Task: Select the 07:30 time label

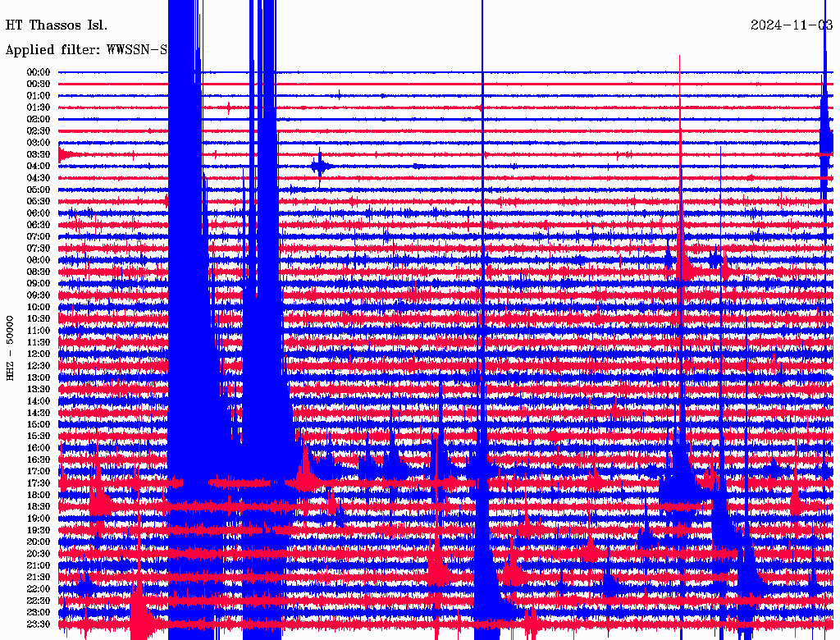Action: tap(39, 248)
